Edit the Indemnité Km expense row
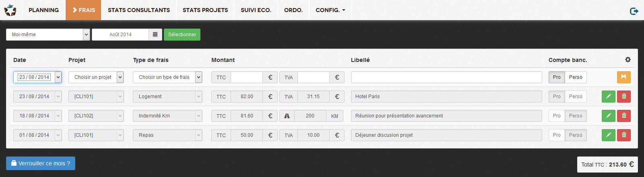Screen dimensions: 644x177 pos(608,116)
